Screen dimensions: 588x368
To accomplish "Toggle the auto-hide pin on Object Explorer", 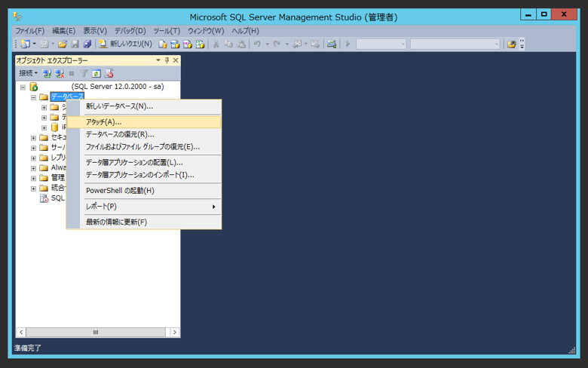I will (x=167, y=60).
